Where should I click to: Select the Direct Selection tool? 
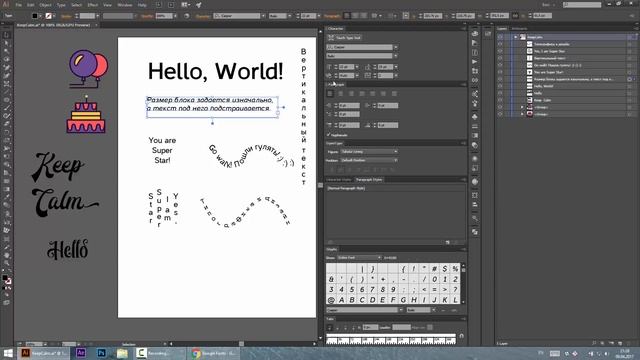pyautogui.click(x=6, y=44)
